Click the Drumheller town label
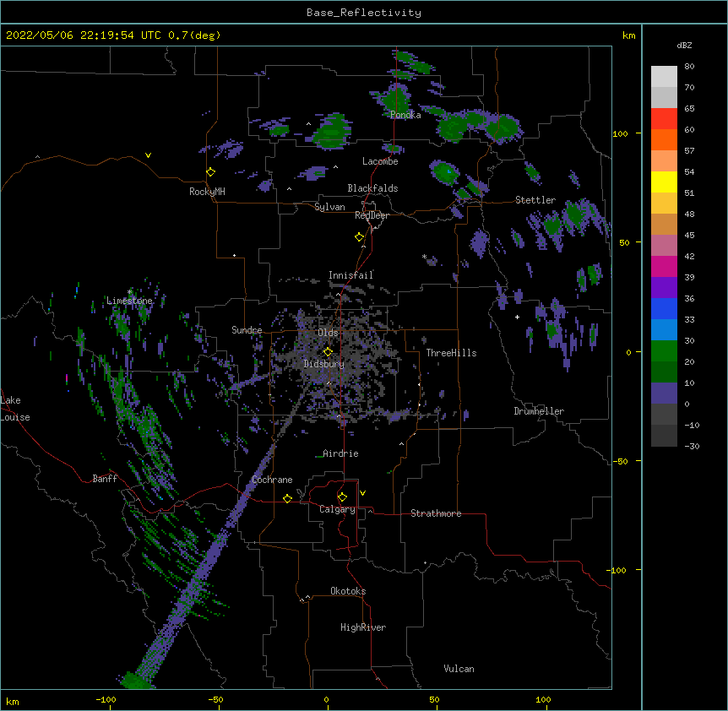 (539, 411)
